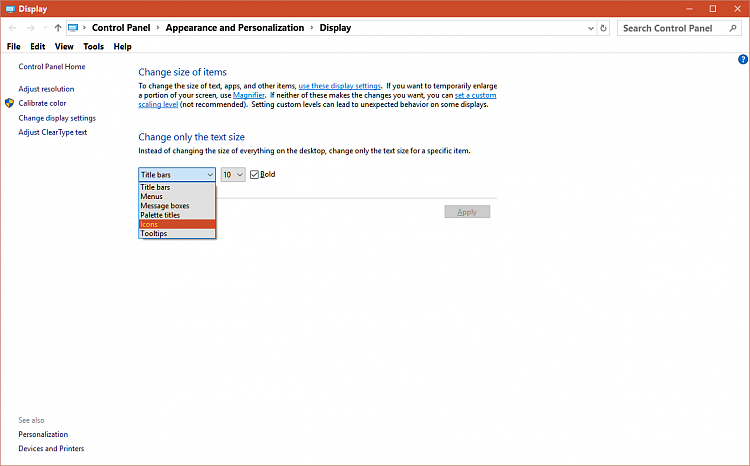Viewport: 750px width, 466px height.
Task: Open Personalization under See also
Action: click(x=43, y=434)
